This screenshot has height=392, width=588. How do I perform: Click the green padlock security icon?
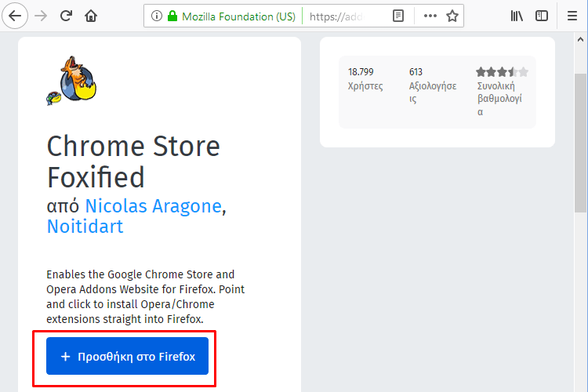pyautogui.click(x=172, y=16)
